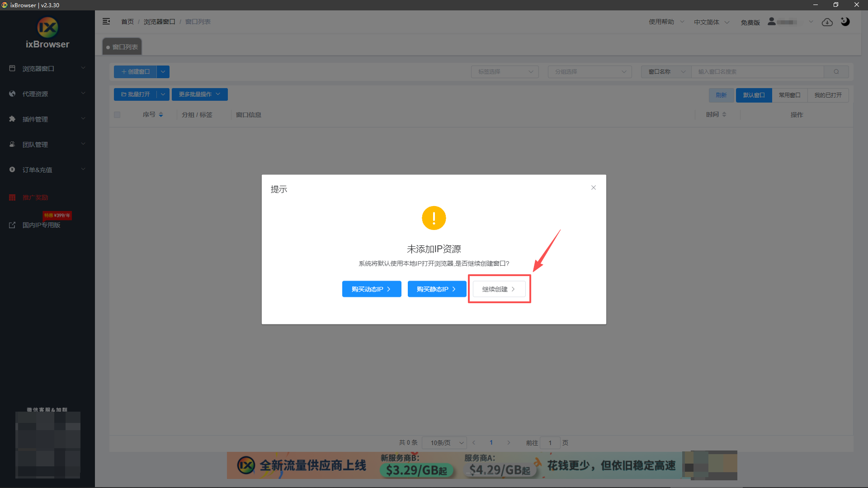868x488 pixels.
Task: Click the team management people icon
Action: 12,144
